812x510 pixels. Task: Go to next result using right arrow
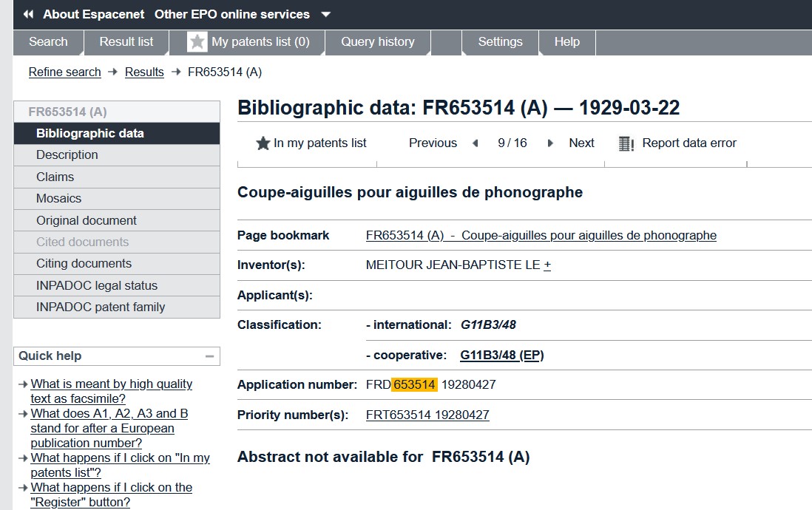click(550, 143)
